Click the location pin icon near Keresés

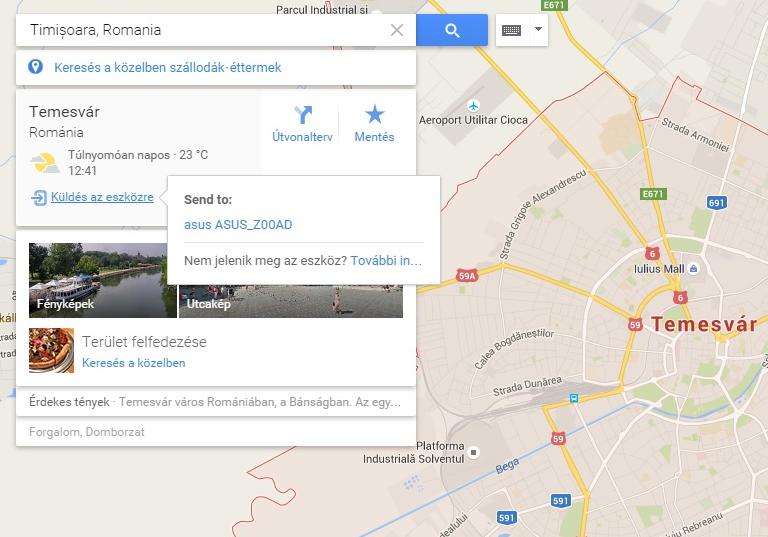pyautogui.click(x=35, y=67)
